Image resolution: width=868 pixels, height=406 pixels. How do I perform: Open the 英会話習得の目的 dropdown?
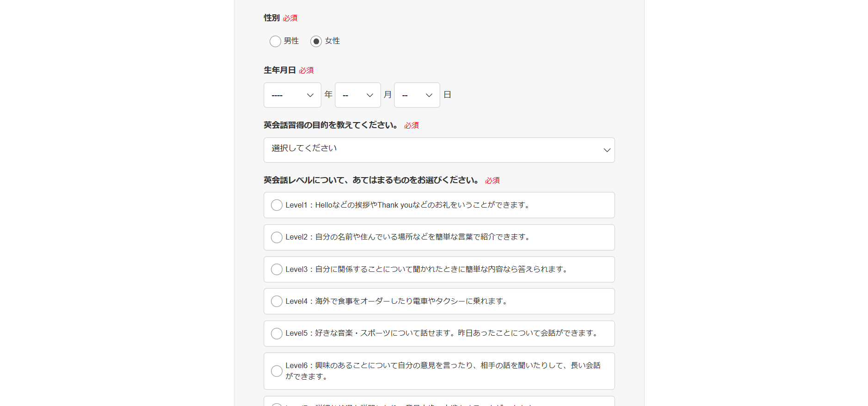pos(438,150)
